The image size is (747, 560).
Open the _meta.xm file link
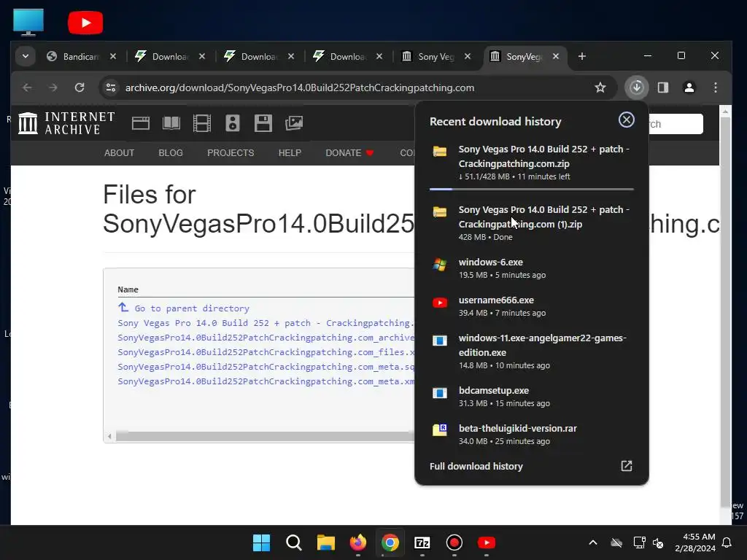[x=266, y=381]
